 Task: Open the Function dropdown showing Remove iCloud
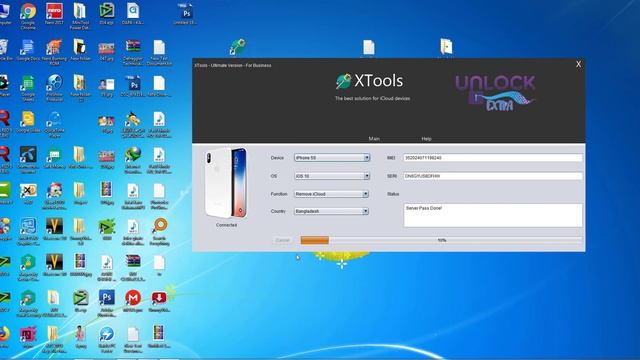pyautogui.click(x=331, y=194)
